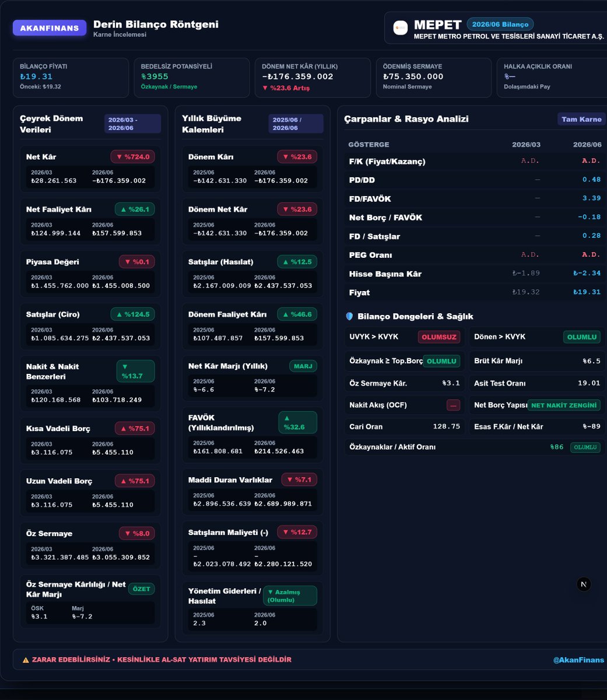Click the round N icon
607x700 pixels.
584,584
